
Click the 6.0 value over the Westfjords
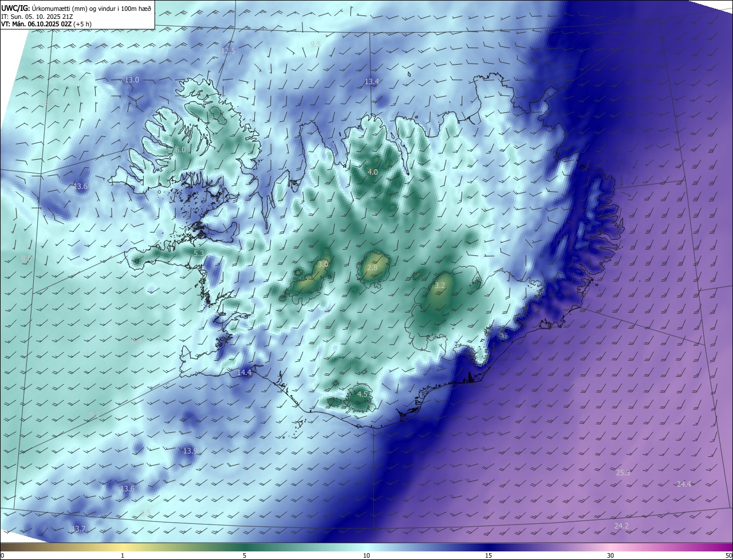tap(180, 149)
